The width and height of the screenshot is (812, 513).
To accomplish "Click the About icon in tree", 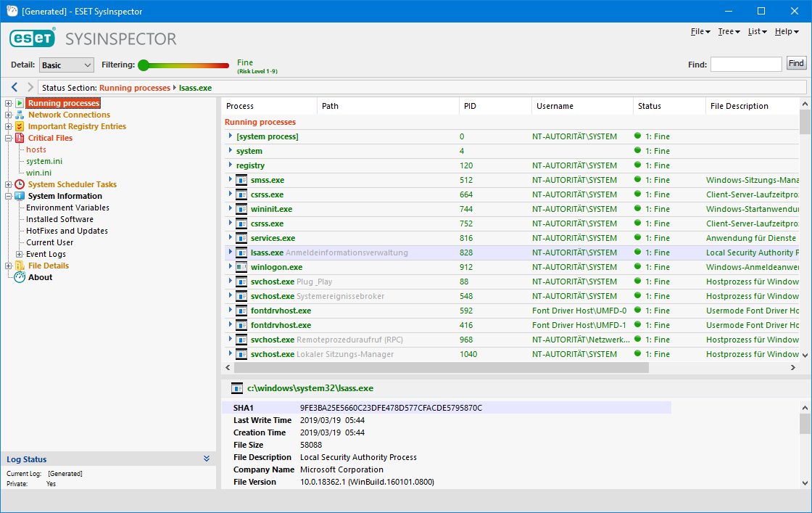I will (20, 277).
